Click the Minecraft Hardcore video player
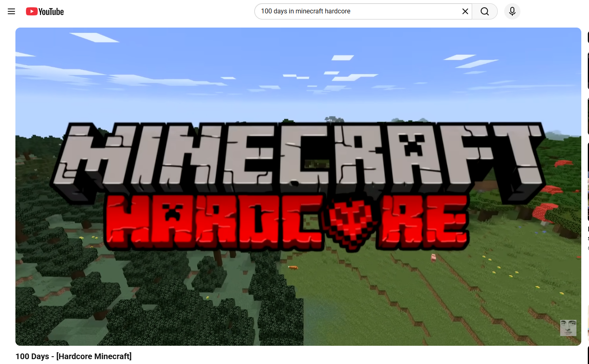The image size is (589, 364). point(298,186)
